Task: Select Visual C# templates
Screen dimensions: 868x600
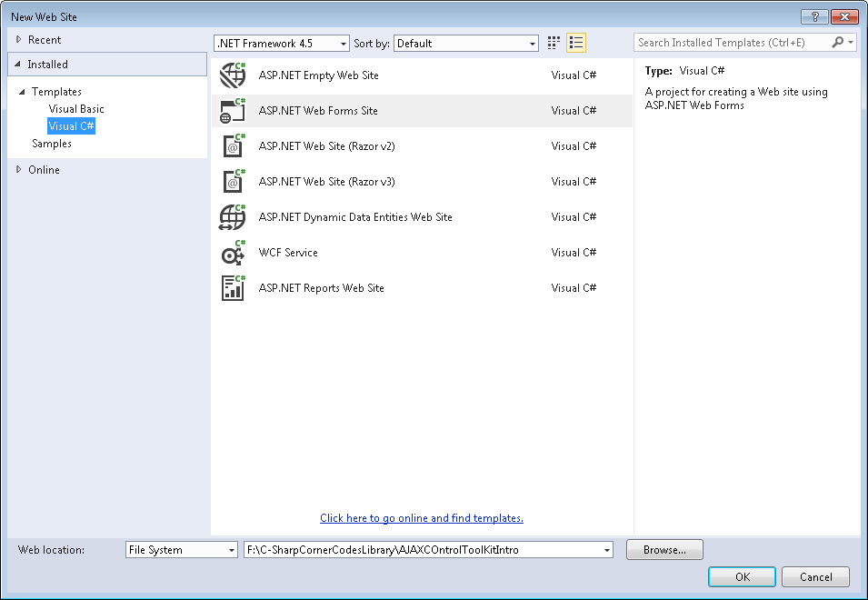Action: tap(72, 125)
